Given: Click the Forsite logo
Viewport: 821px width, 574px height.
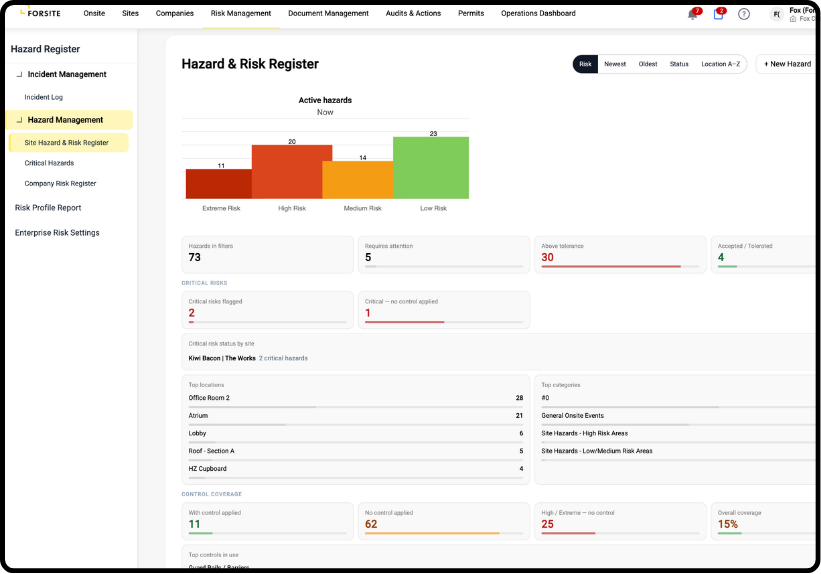Looking at the screenshot, I should (40, 13).
